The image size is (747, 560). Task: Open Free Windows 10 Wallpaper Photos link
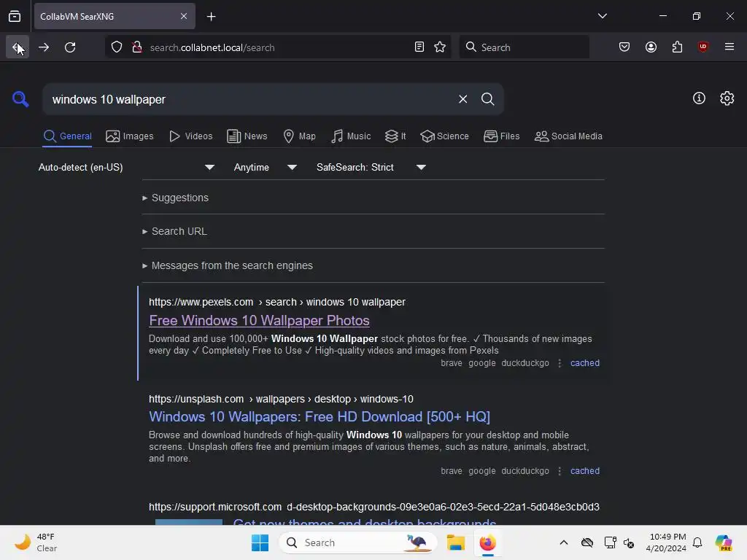point(259,321)
